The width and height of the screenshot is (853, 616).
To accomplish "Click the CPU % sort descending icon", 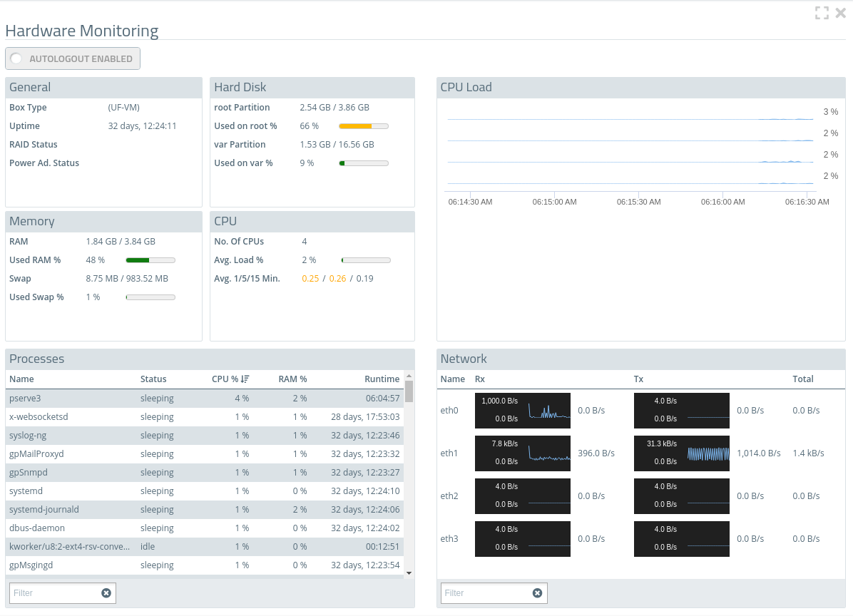I will [245, 379].
